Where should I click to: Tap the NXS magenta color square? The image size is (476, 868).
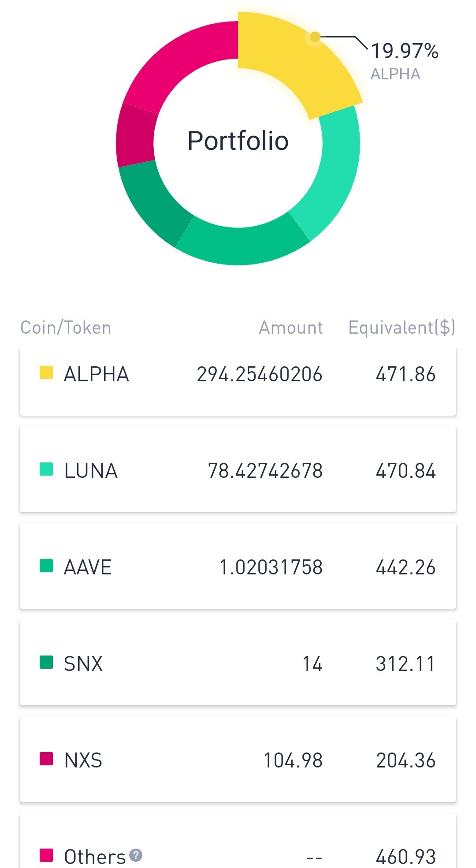(x=46, y=759)
